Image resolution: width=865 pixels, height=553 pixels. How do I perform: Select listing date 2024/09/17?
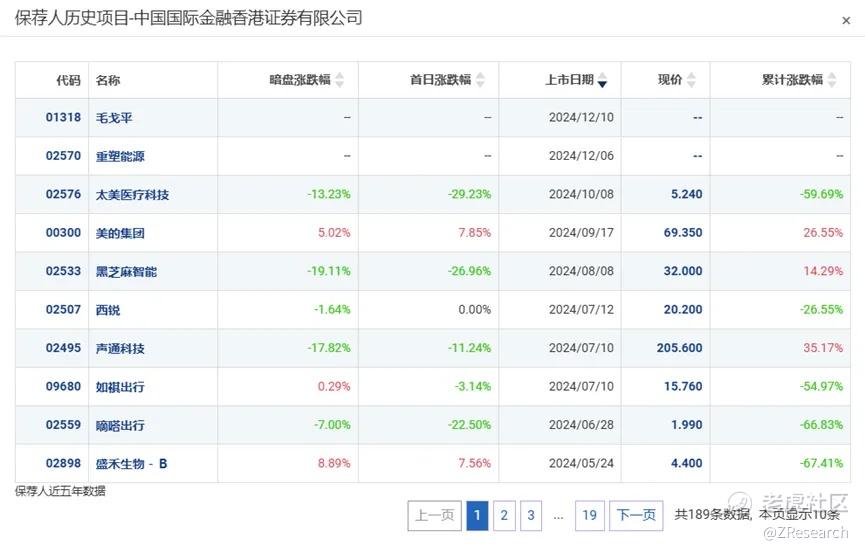(581, 233)
